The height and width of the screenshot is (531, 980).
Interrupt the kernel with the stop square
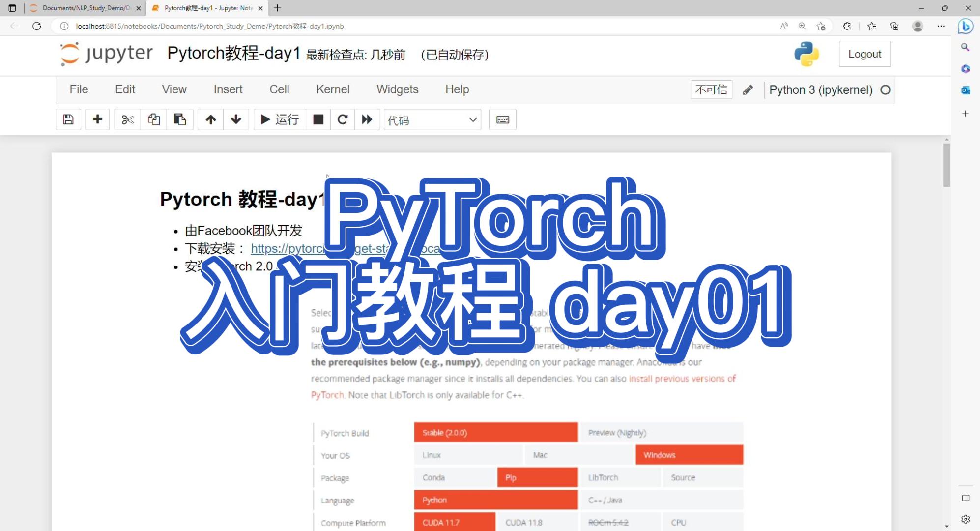pyautogui.click(x=318, y=119)
